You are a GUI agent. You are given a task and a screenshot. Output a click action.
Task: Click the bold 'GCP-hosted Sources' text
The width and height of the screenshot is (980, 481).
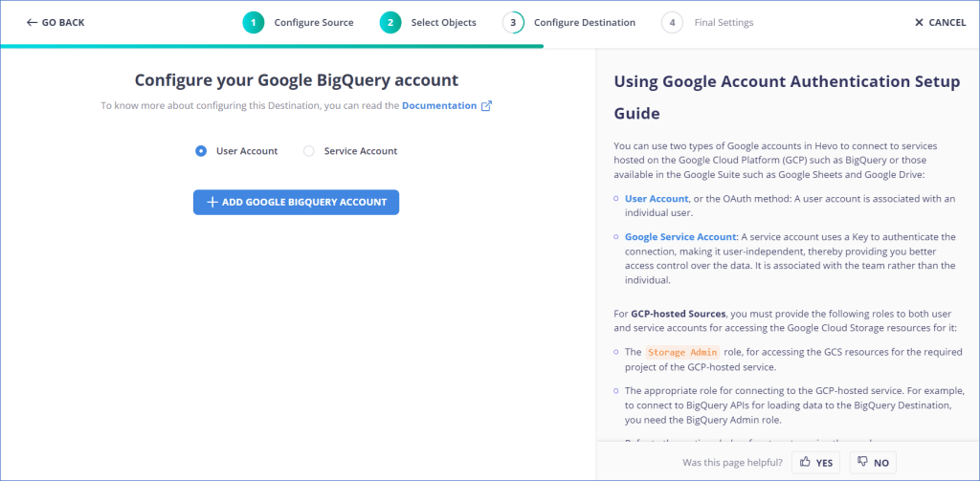coord(679,314)
